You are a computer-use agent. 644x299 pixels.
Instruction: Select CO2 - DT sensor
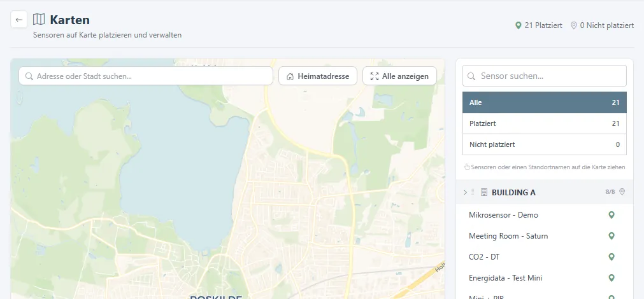pyautogui.click(x=484, y=257)
